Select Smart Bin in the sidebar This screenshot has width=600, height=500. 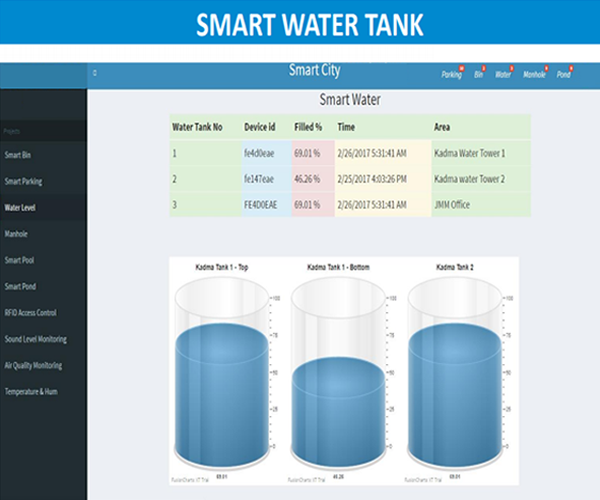[19, 155]
